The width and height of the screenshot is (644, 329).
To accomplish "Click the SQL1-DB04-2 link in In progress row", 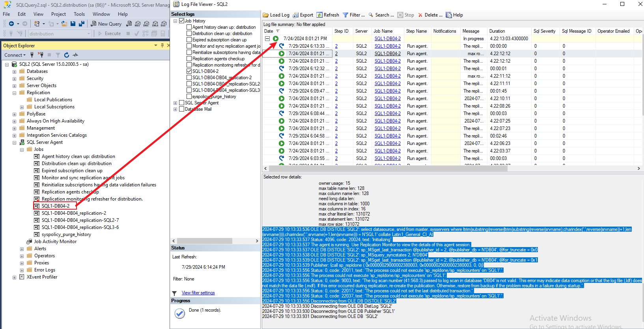I will (x=388, y=39).
